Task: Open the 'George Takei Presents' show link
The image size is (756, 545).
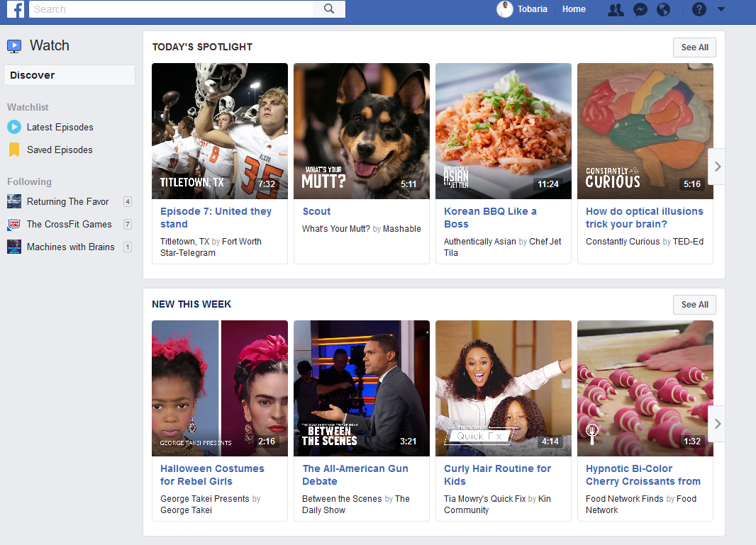Action: 205,499
